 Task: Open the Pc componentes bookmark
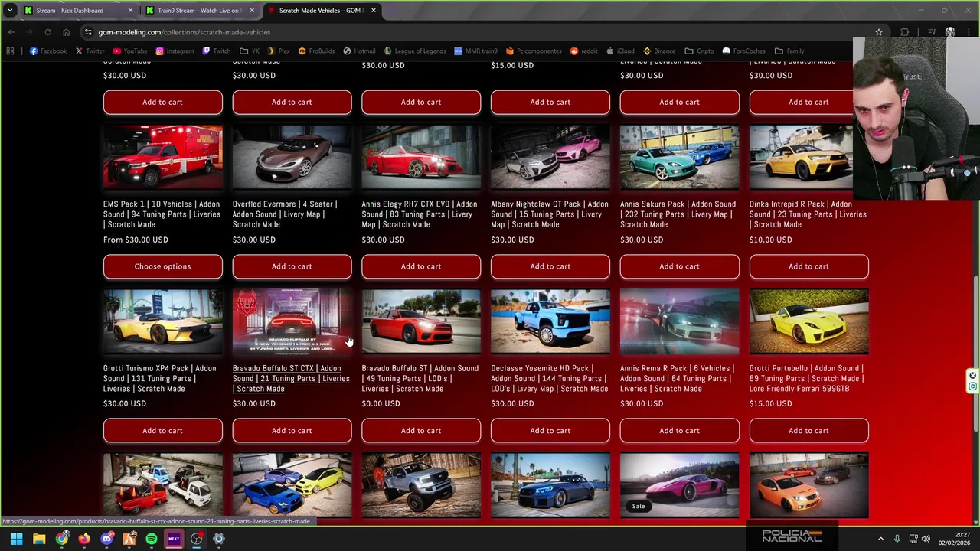pyautogui.click(x=534, y=51)
